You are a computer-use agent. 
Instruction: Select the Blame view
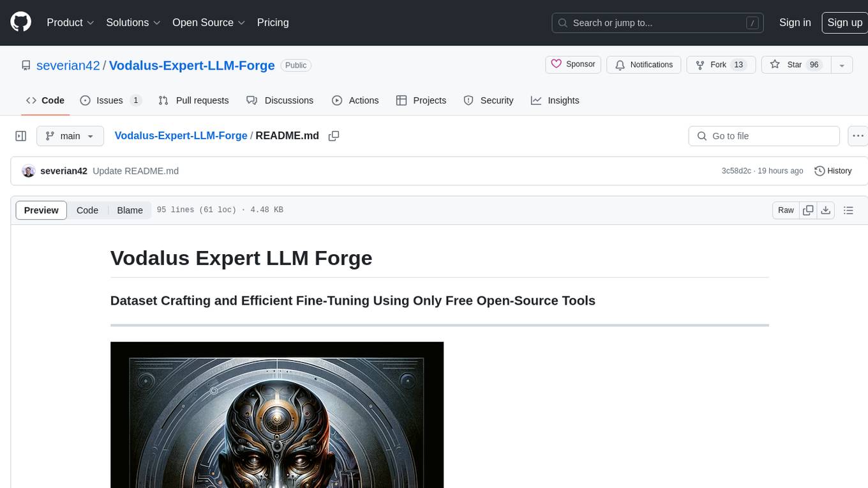(x=130, y=210)
